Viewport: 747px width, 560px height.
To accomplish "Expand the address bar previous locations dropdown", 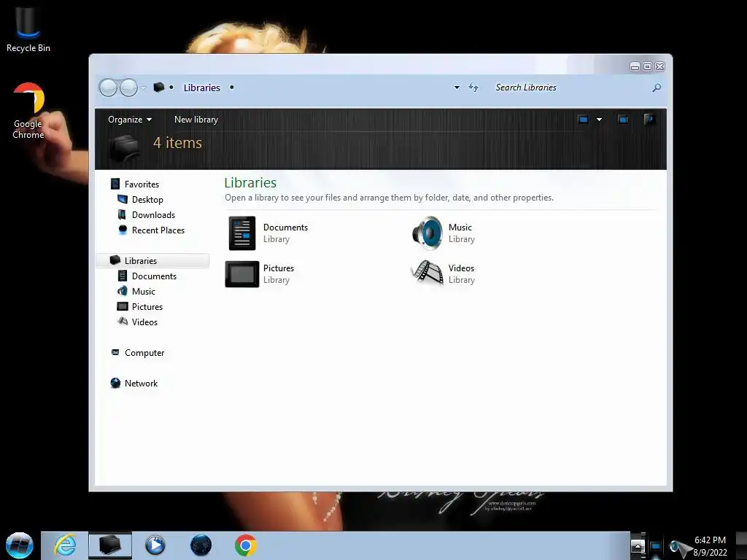I will click(x=457, y=87).
